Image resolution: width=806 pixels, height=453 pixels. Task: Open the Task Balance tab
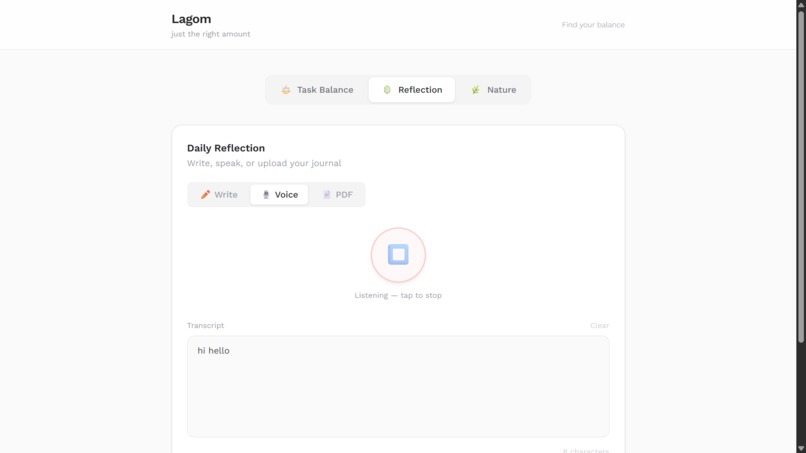click(317, 90)
